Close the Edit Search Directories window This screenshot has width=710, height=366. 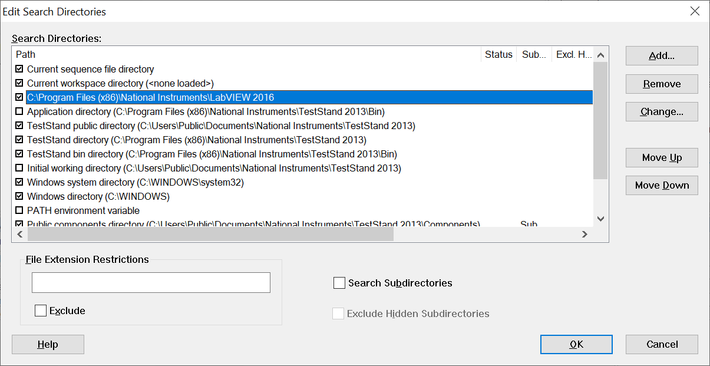pos(695,12)
